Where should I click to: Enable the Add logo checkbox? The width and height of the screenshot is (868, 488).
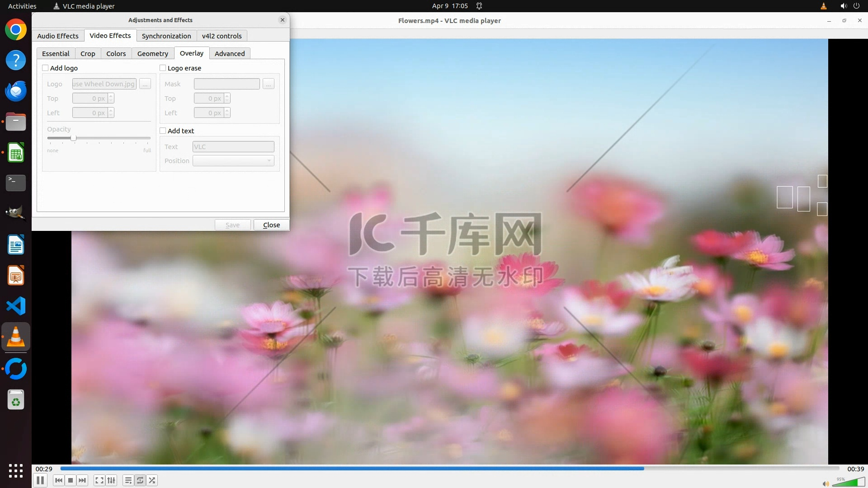[x=45, y=68]
